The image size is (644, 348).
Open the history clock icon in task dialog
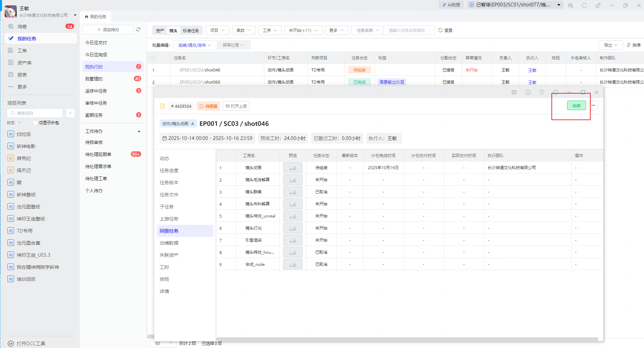pos(528,92)
